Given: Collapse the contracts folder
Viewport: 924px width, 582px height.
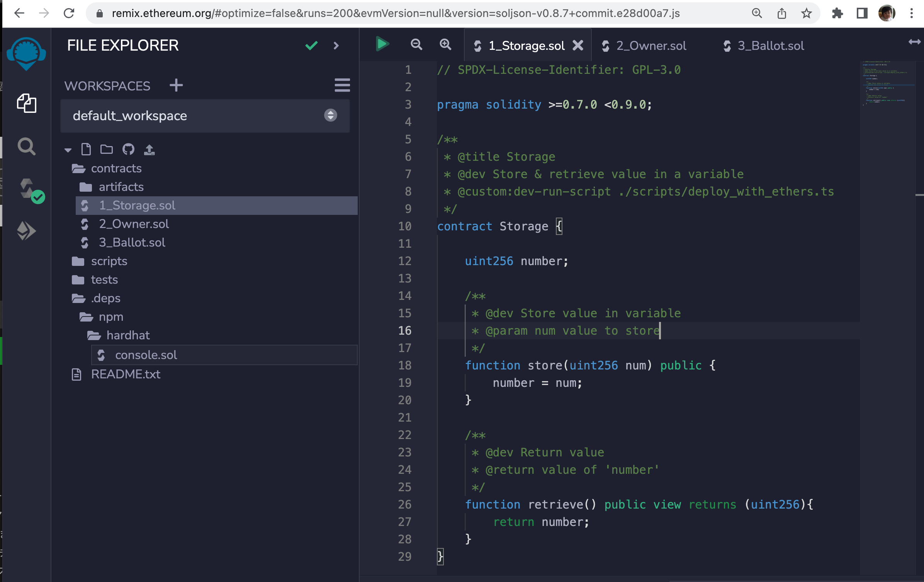Looking at the screenshot, I should point(107,168).
